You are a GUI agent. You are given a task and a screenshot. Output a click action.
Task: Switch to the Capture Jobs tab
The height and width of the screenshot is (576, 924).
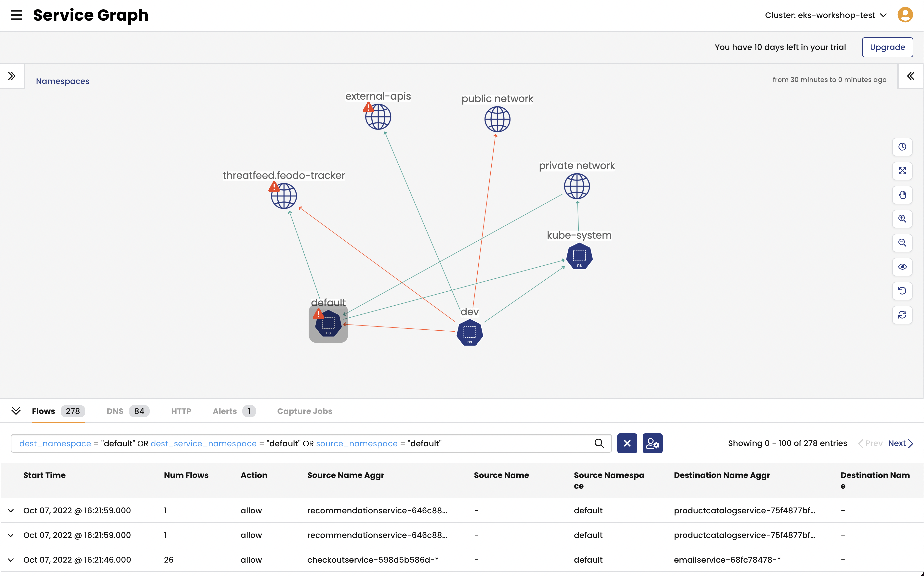[x=305, y=411]
